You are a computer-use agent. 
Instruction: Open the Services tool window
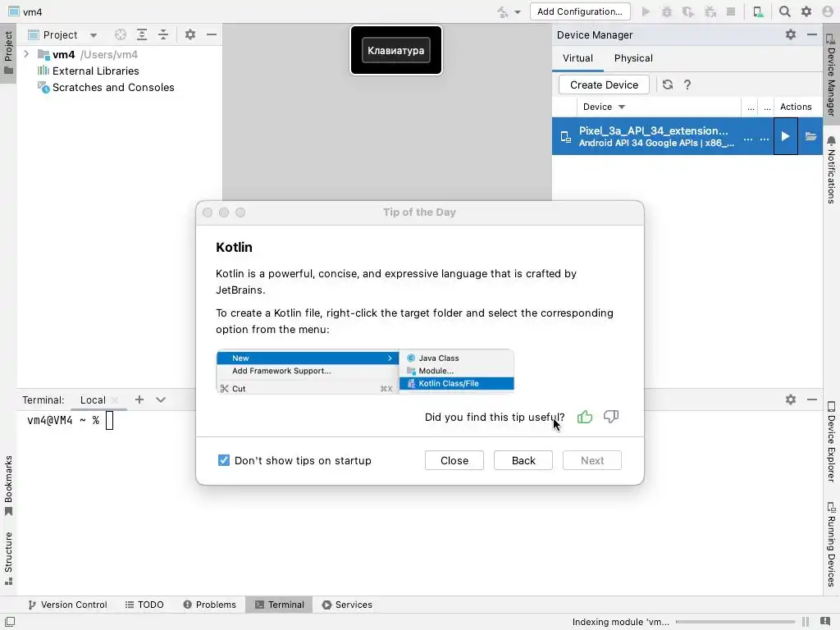pos(347,605)
